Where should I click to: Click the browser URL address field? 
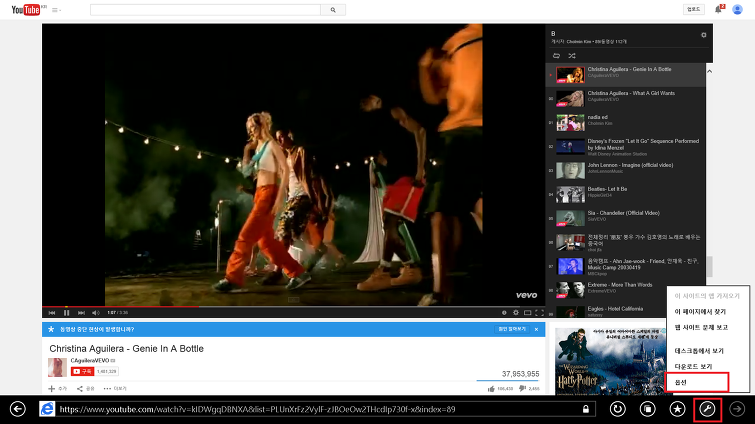coord(318,409)
